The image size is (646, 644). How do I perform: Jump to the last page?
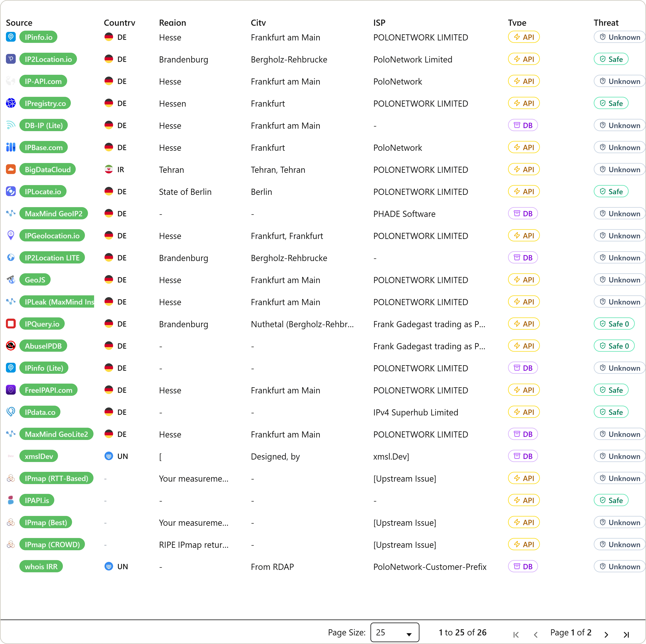pyautogui.click(x=626, y=635)
